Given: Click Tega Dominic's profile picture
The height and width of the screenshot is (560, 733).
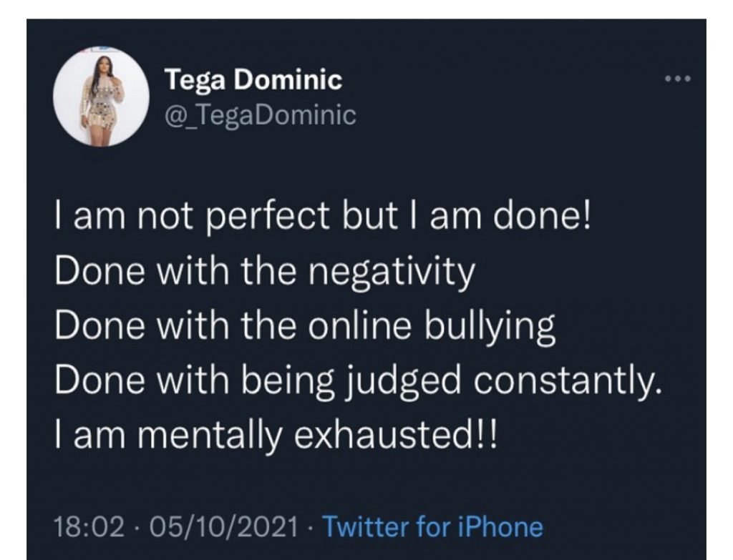Looking at the screenshot, I should (x=101, y=97).
